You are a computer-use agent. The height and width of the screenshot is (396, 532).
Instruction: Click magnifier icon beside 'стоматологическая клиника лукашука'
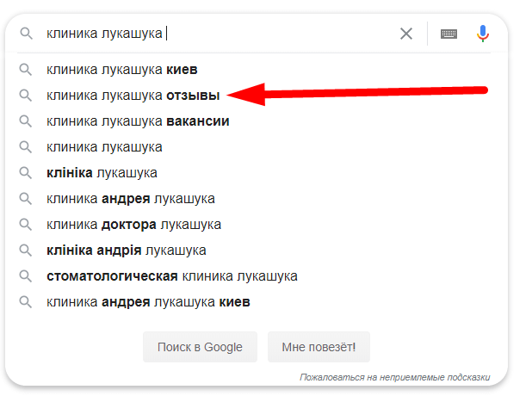(26, 275)
